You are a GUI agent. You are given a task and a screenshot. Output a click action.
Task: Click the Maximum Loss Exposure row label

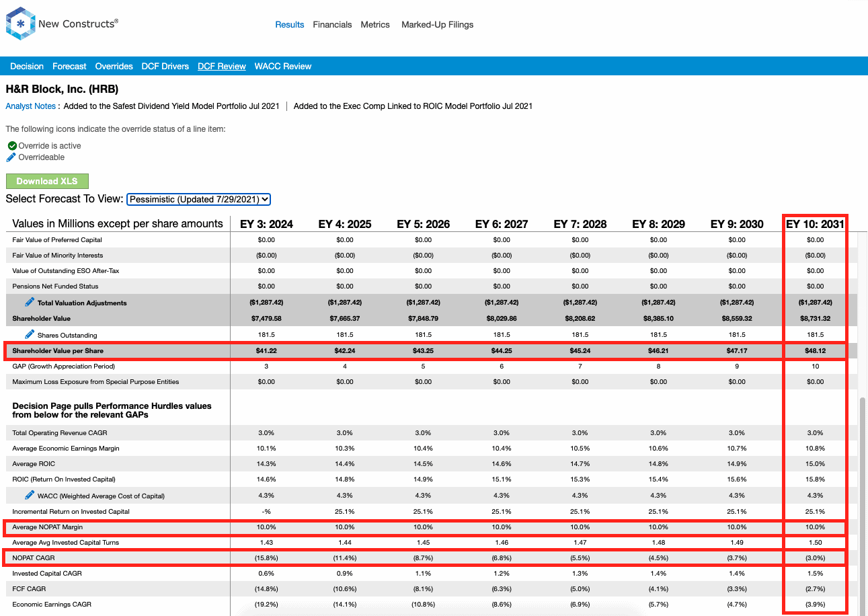(95, 382)
